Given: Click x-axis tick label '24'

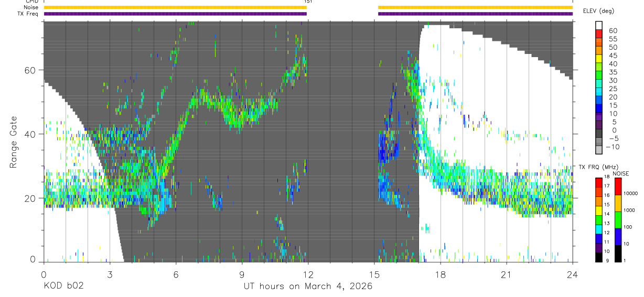Looking at the screenshot, I should (x=573, y=274).
